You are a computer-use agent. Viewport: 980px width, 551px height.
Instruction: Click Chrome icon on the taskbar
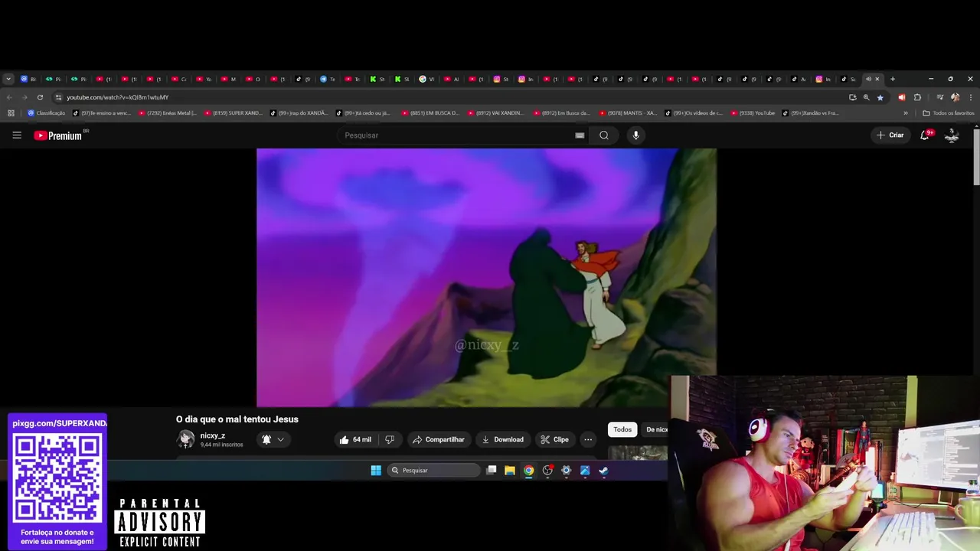pyautogui.click(x=528, y=471)
